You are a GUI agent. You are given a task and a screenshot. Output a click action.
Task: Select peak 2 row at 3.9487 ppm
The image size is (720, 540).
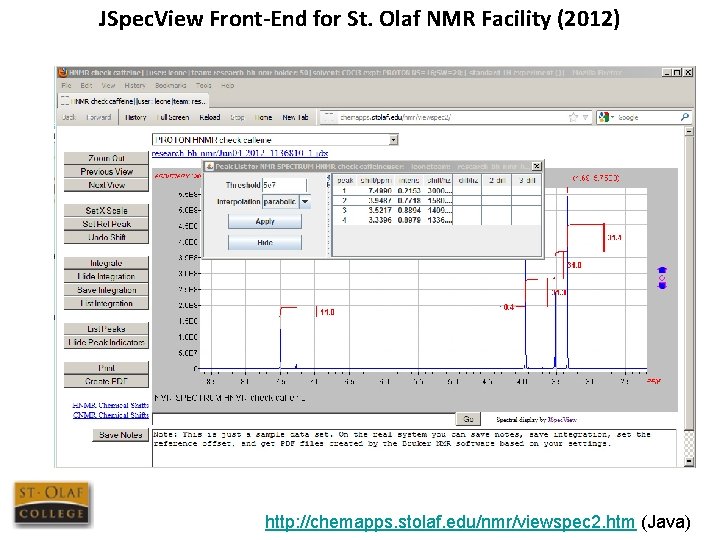[x=436, y=200]
